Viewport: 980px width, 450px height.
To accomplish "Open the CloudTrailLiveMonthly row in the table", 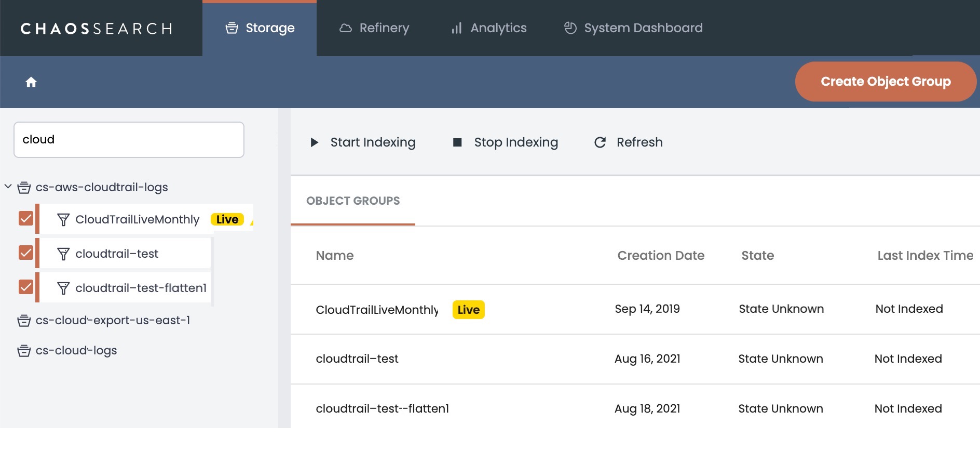I will (x=377, y=310).
